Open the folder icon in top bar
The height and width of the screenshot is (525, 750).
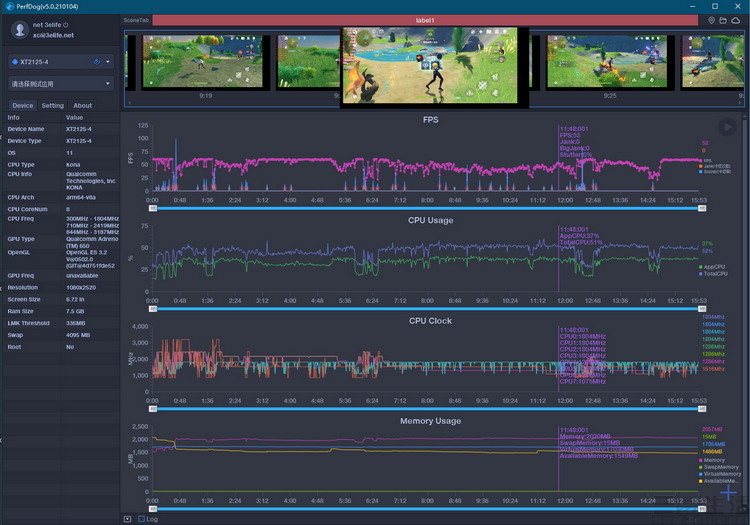click(724, 20)
